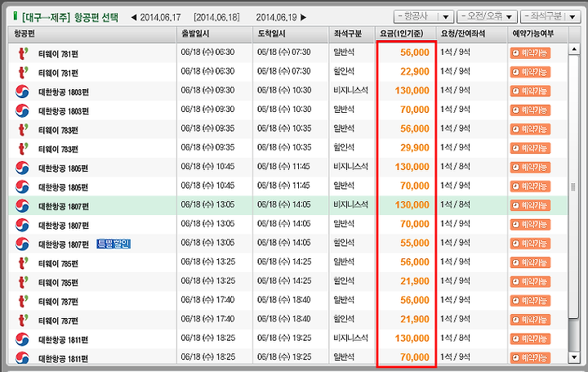588x372 pixels.
Task: Click 예약가능 button for 대한항공 1811편 비지니스석
Action: pos(530,339)
